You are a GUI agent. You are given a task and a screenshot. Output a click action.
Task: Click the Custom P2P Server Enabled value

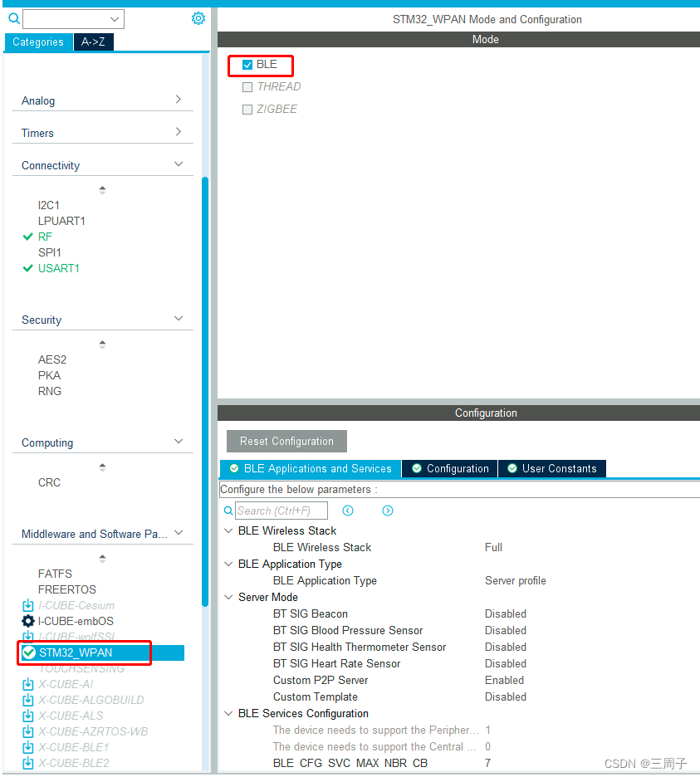click(504, 681)
